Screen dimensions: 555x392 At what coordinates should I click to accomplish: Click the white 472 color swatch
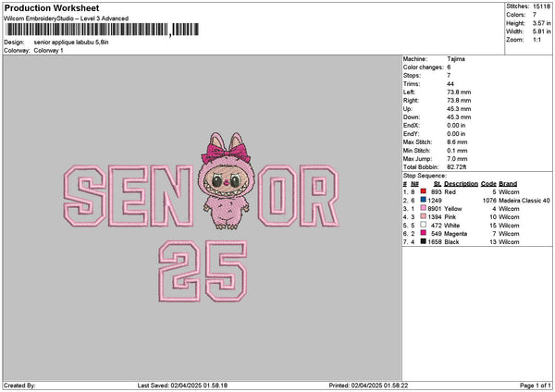(423, 225)
